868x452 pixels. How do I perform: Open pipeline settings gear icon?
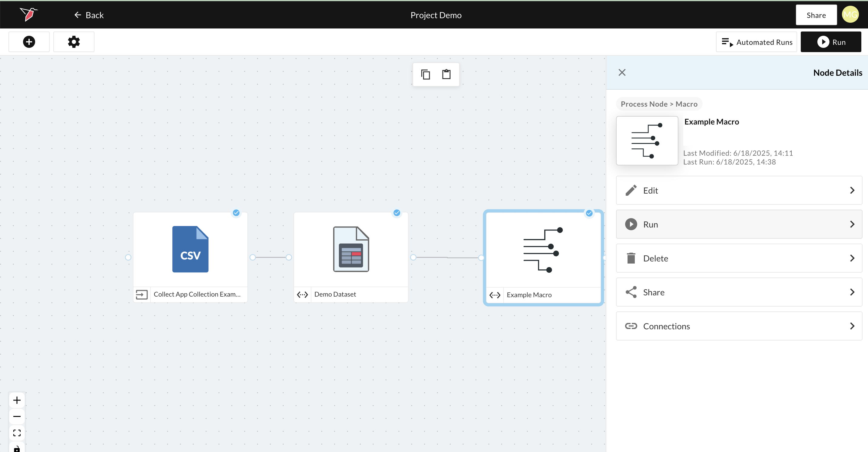tap(74, 42)
